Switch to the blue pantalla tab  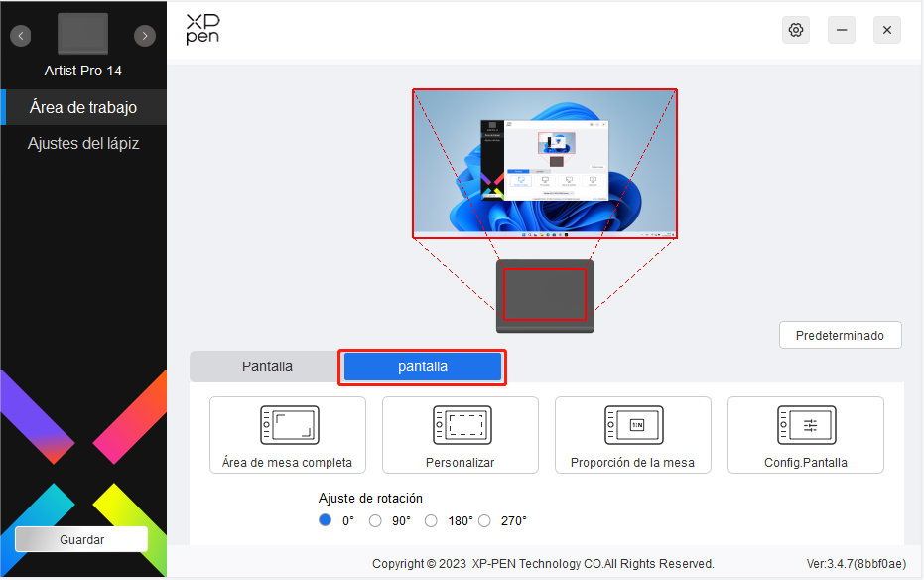[x=423, y=366]
